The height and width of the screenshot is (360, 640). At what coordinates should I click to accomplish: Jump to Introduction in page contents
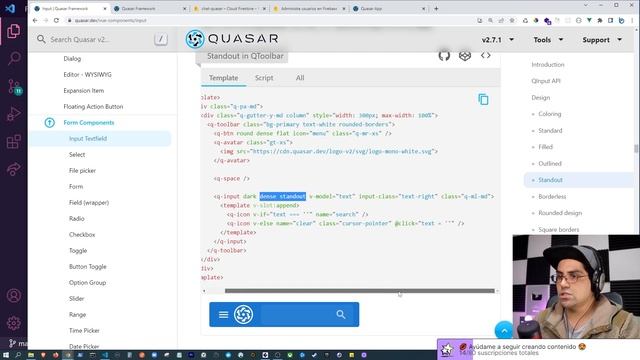(x=548, y=64)
